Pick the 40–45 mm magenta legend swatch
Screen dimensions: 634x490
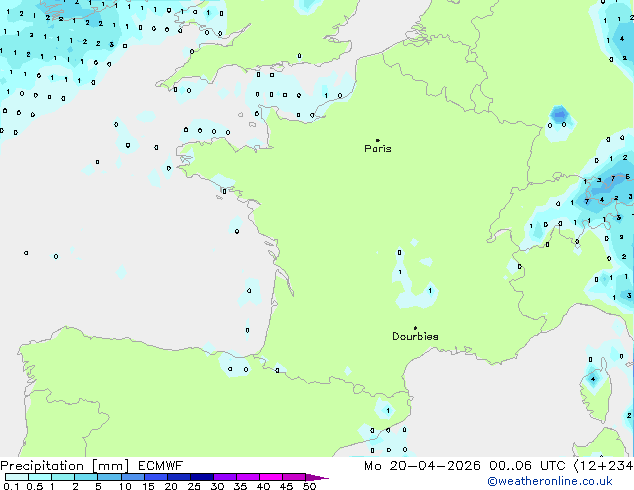tap(271, 477)
